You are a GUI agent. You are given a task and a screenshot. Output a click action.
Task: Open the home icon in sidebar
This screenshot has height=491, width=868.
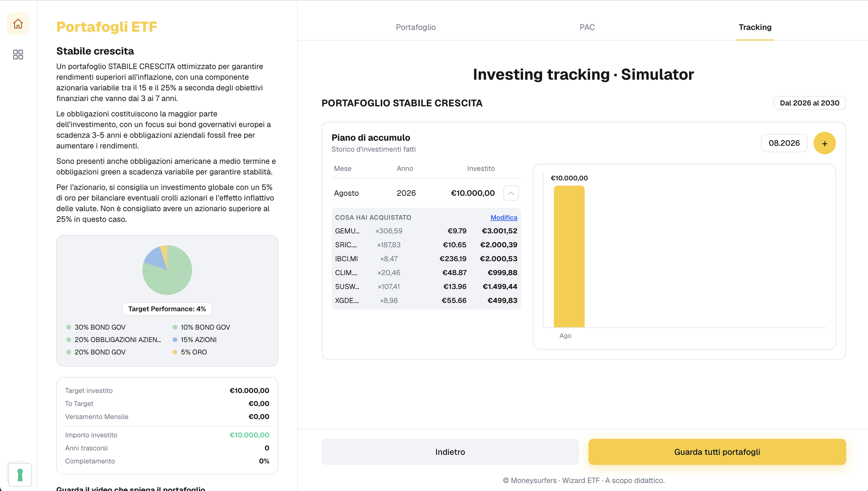coord(18,24)
